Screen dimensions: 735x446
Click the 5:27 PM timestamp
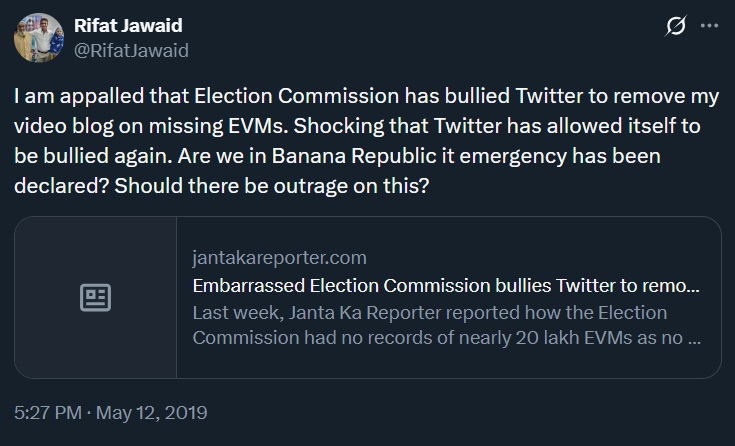(x=46, y=412)
